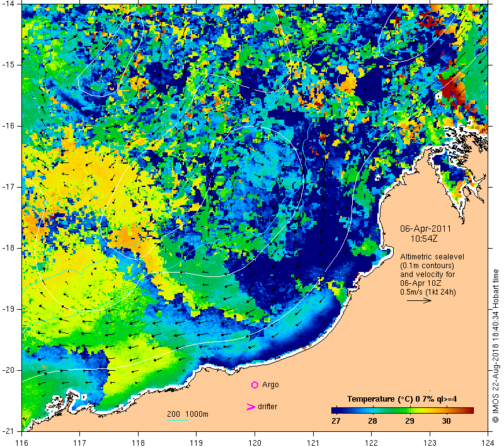This screenshot has width=504, height=447.
Task: Click the '-19' latitude axis label
Action: tap(8, 309)
